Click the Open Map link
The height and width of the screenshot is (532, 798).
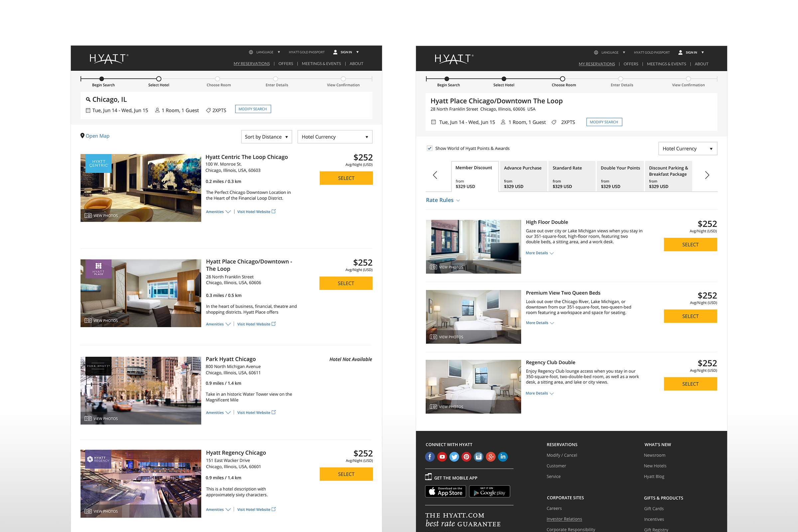97,136
